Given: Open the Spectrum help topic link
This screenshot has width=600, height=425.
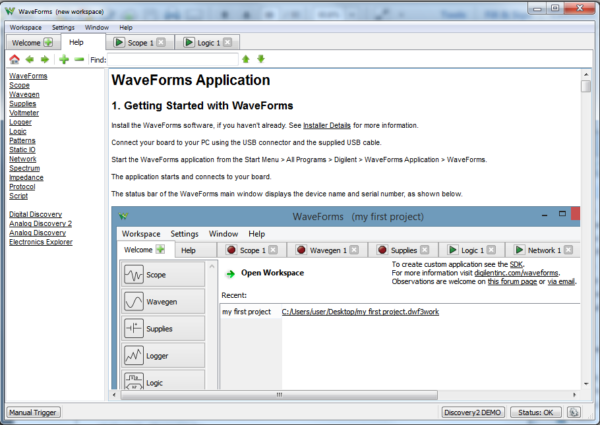Looking at the screenshot, I should click(x=24, y=168).
